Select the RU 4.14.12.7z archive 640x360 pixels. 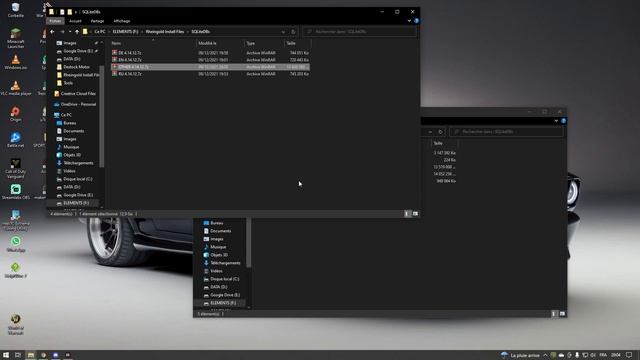[130, 74]
